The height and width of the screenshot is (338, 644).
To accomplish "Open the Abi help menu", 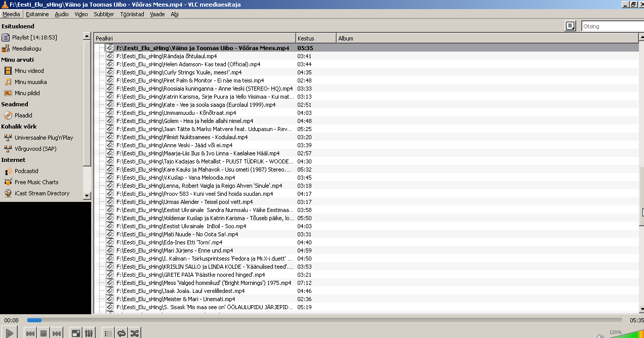I will click(x=175, y=14).
